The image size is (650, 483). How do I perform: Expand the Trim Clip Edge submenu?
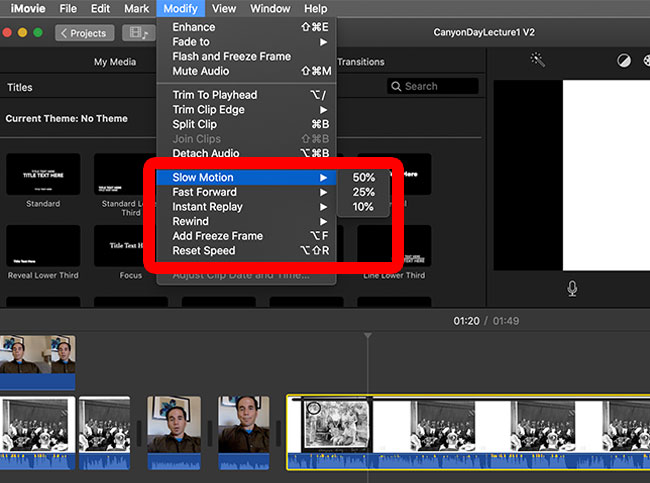click(246, 109)
